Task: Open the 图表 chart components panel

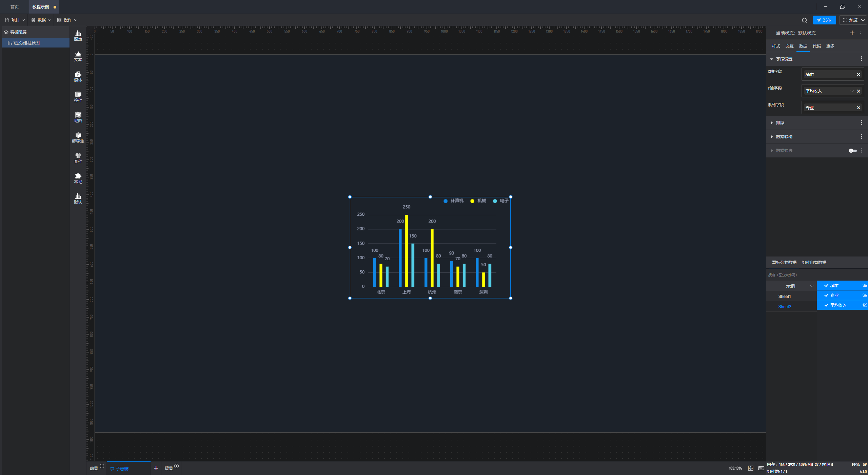Action: click(78, 36)
